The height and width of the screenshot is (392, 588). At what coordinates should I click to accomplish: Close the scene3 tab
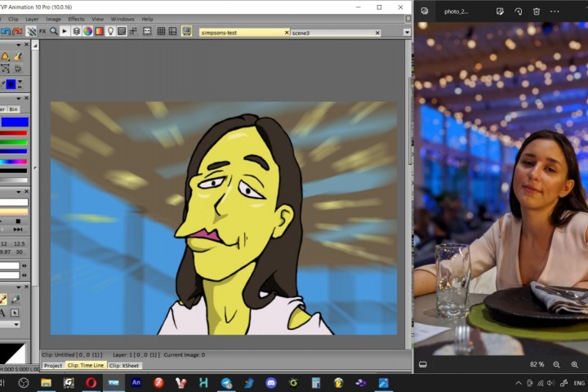(x=377, y=33)
